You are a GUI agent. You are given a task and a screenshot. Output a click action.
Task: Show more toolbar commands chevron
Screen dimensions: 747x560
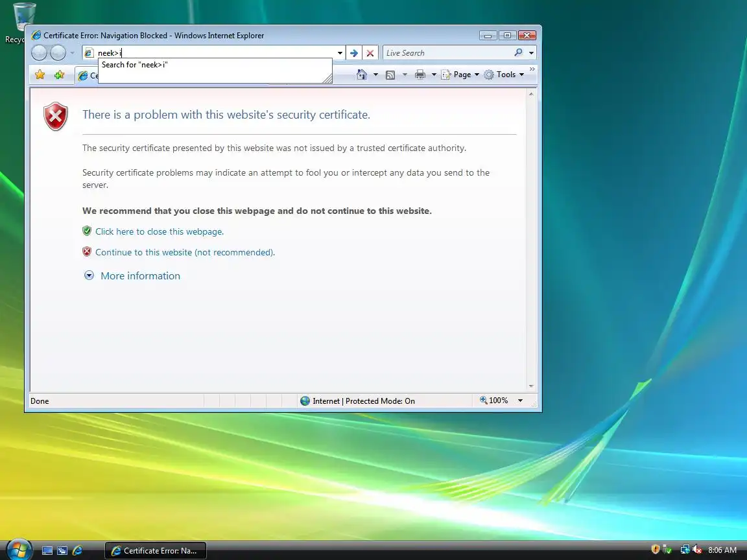pos(532,69)
